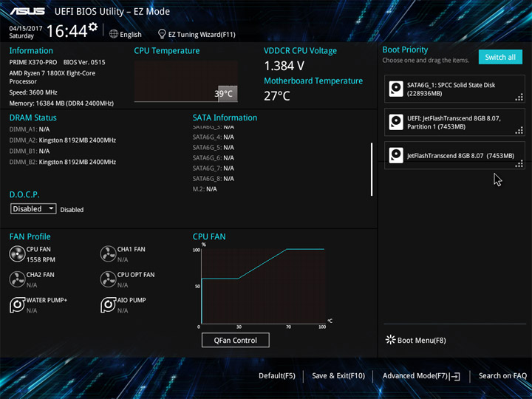Viewport: 532px width, 399px height.
Task: Click the DRAM Status heading
Action: (x=33, y=117)
